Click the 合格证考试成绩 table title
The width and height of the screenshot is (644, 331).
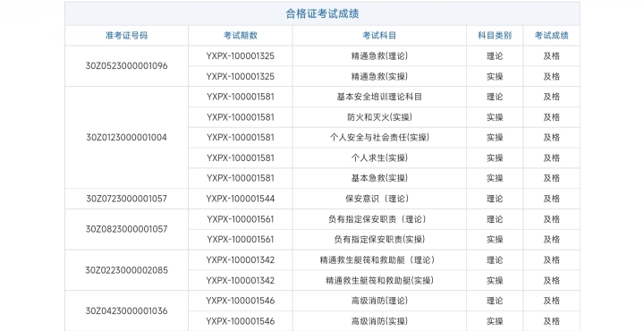[322, 14]
